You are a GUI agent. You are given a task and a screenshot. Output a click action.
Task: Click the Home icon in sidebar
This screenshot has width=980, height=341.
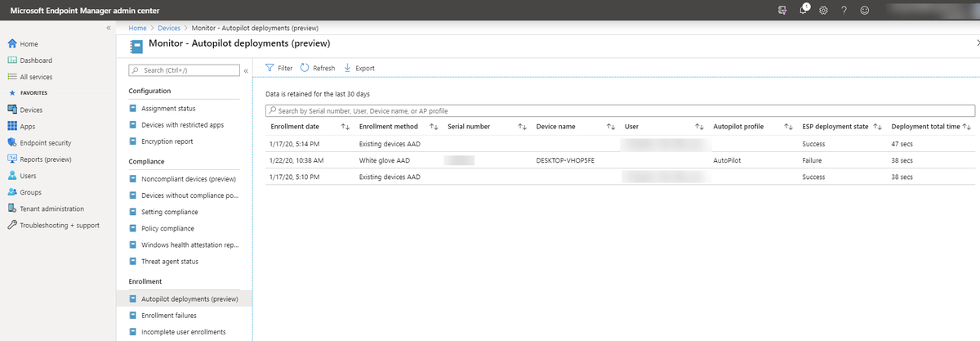coord(11,44)
